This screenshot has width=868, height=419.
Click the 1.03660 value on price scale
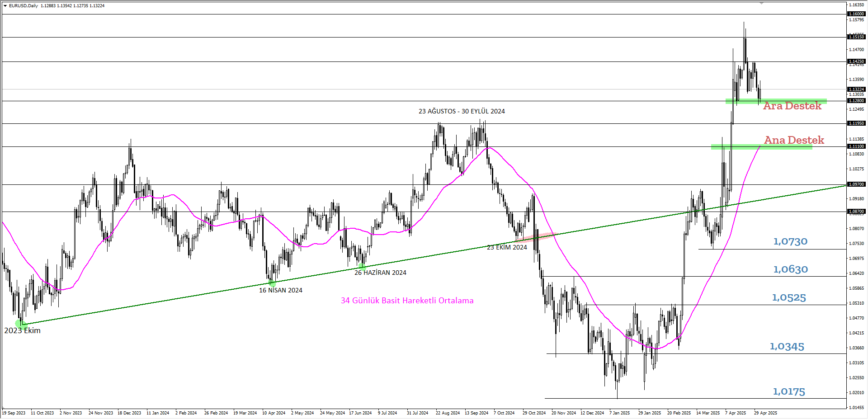click(x=856, y=348)
